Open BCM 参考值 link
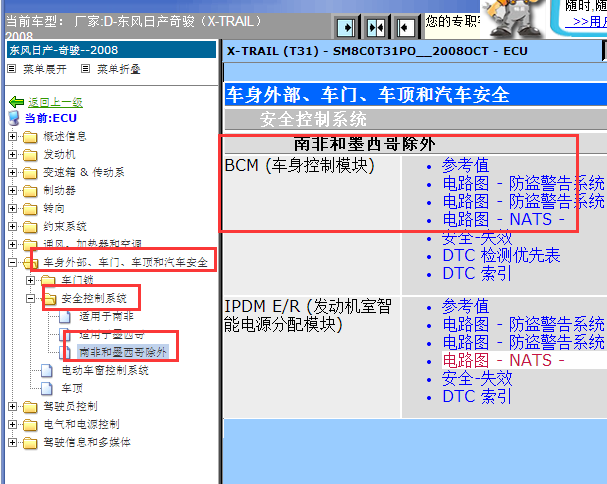 tap(465, 166)
